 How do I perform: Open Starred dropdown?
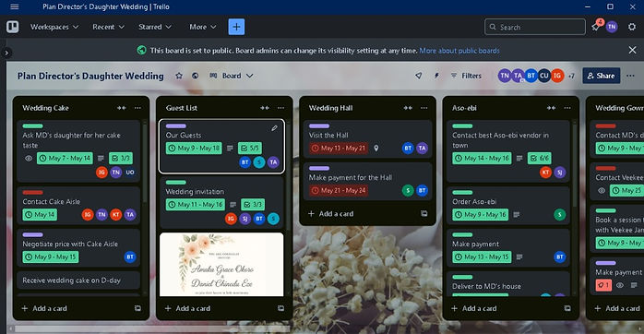155,27
